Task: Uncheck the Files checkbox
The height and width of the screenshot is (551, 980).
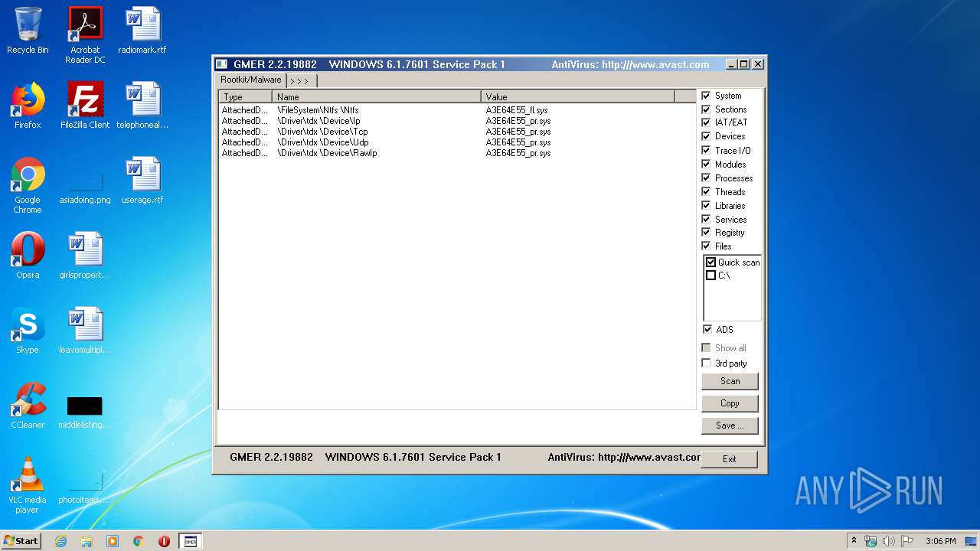Action: (706, 246)
